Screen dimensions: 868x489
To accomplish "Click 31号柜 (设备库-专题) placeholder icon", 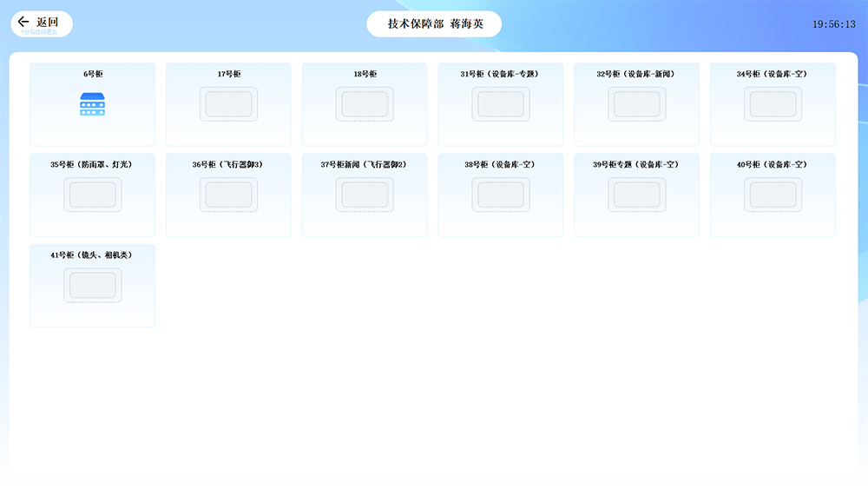I will 501,104.
